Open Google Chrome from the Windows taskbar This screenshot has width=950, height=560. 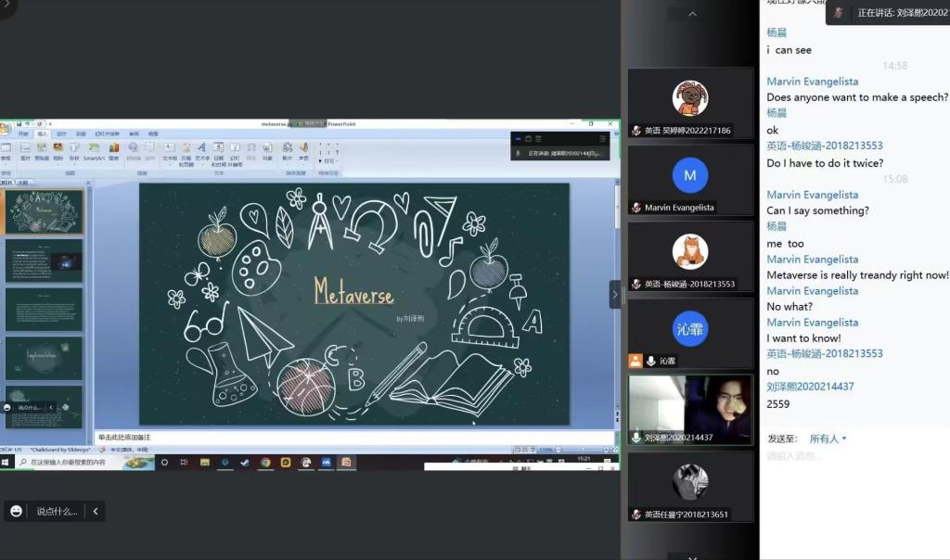pyautogui.click(x=265, y=462)
